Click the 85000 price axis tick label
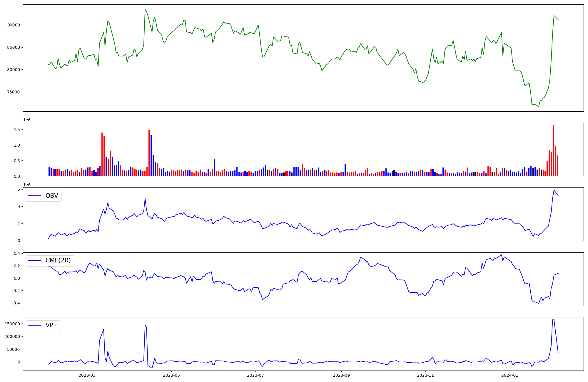 pyautogui.click(x=14, y=47)
